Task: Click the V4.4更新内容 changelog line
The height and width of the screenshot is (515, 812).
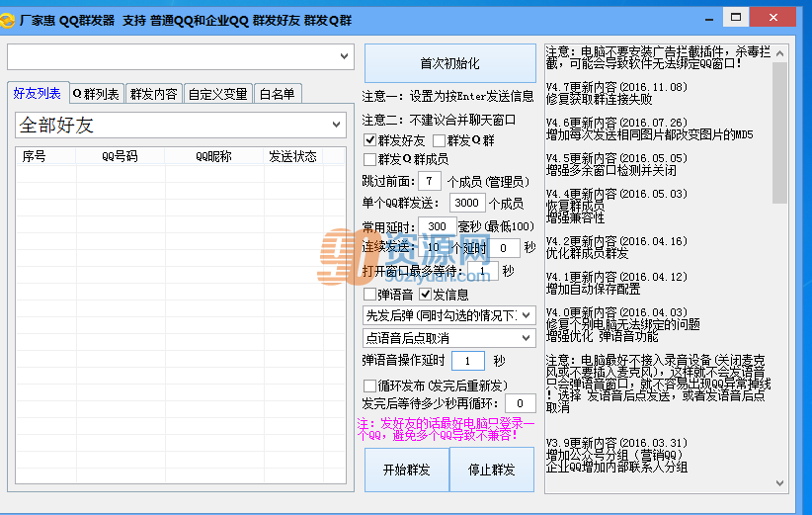Action: (616, 194)
